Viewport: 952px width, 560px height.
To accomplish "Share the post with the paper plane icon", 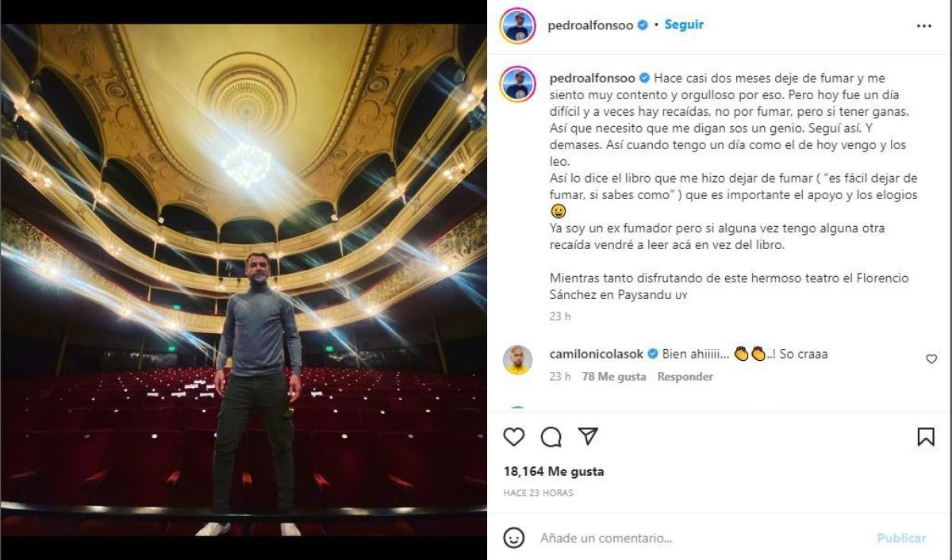I will (588, 436).
